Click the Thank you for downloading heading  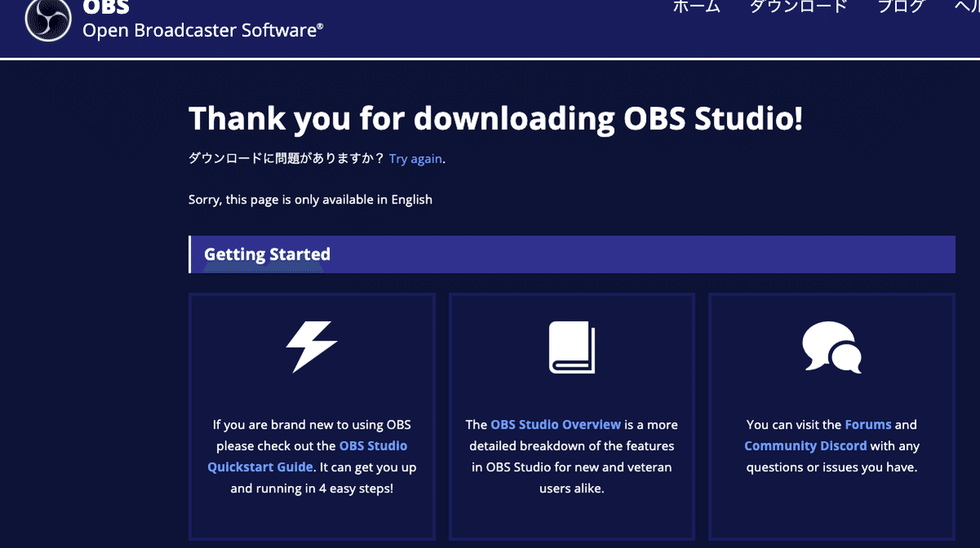tap(496, 118)
